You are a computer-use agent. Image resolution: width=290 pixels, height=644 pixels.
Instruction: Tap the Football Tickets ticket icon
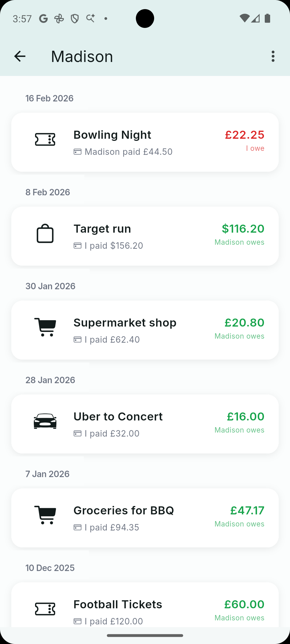coord(45,609)
